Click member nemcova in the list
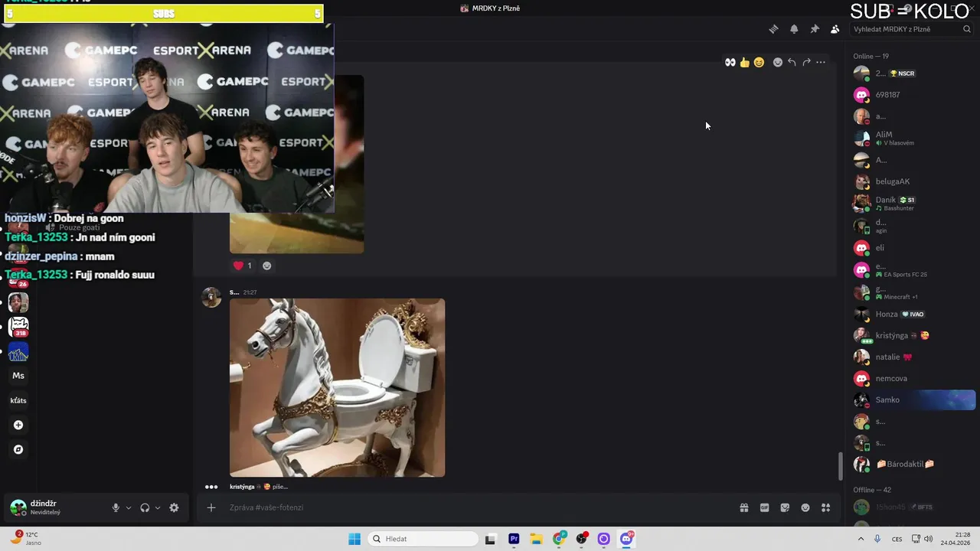Screen dimensions: 980x551 coord(914,378)
